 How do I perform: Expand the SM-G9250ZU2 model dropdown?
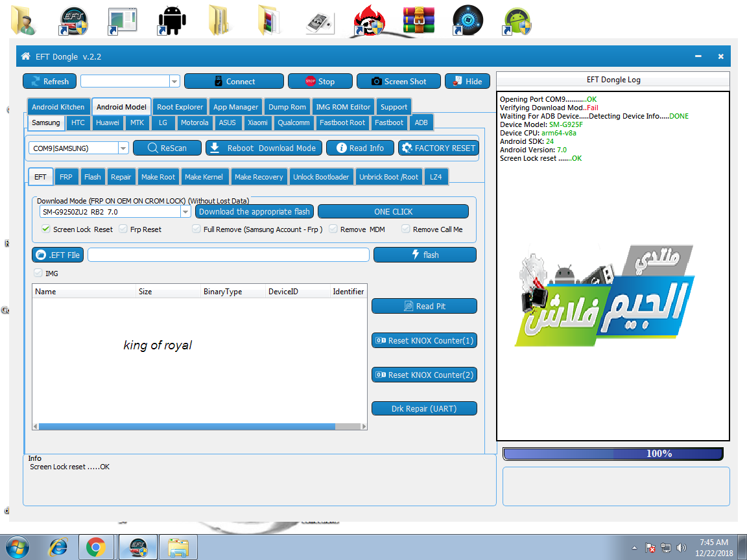(186, 212)
